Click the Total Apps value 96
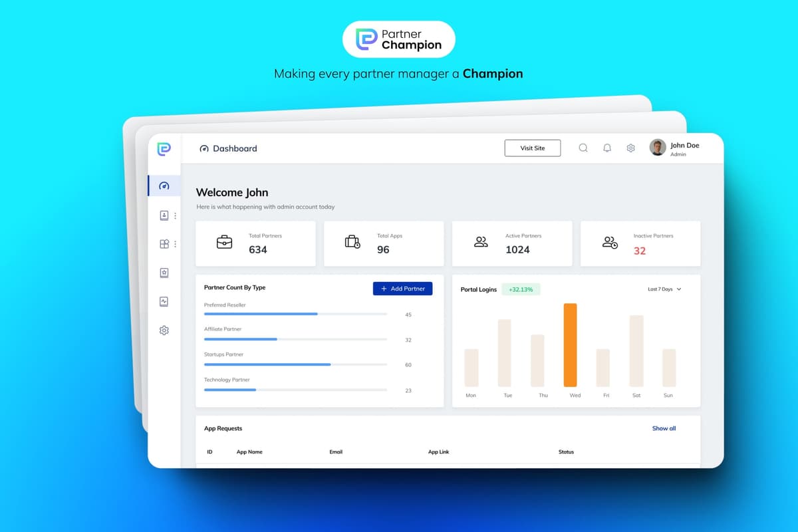Screen dimensions: 798x532 [x=383, y=250]
